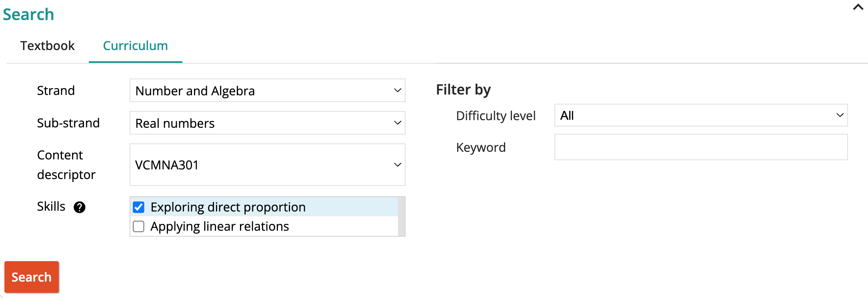Screen dimensions: 868x298
Task: Open the Sub-strand Real numbers dropdown
Action: click(x=267, y=123)
